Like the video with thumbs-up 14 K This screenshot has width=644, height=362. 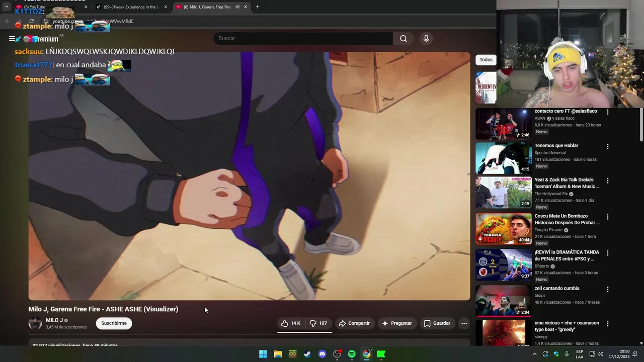tap(291, 323)
